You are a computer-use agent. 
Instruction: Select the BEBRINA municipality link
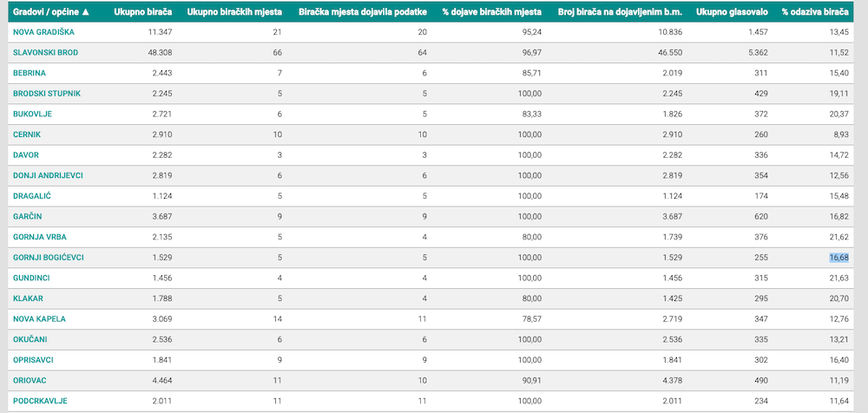[x=30, y=73]
